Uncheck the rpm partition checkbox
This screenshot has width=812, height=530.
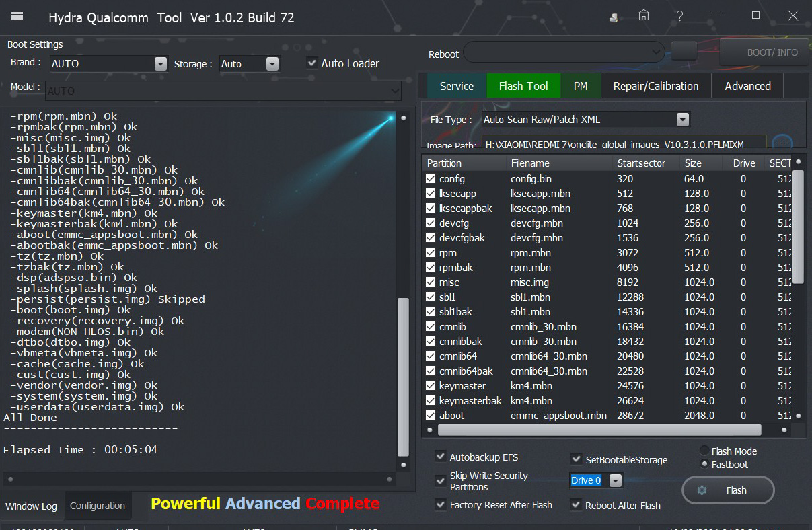pyautogui.click(x=431, y=253)
